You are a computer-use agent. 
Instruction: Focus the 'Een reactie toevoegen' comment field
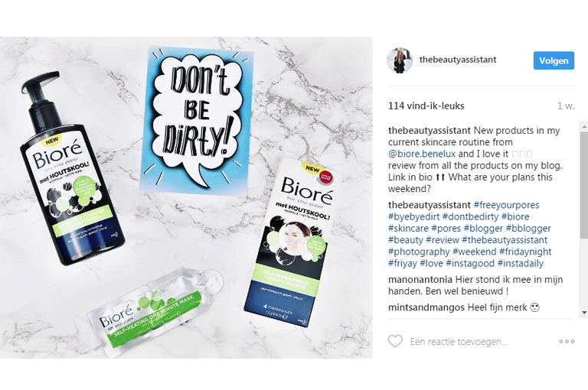pyautogui.click(x=481, y=342)
